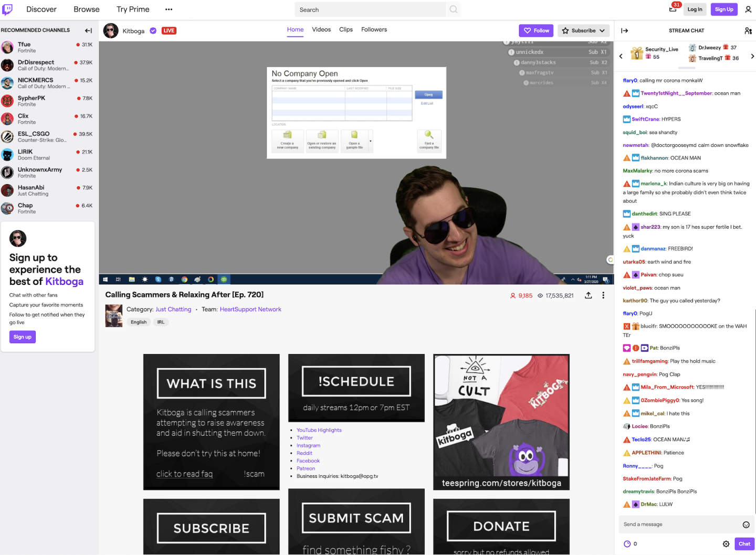Viewport: 756px width, 555px height.
Task: Show the next gift leaderboard entries
Action: (x=752, y=56)
